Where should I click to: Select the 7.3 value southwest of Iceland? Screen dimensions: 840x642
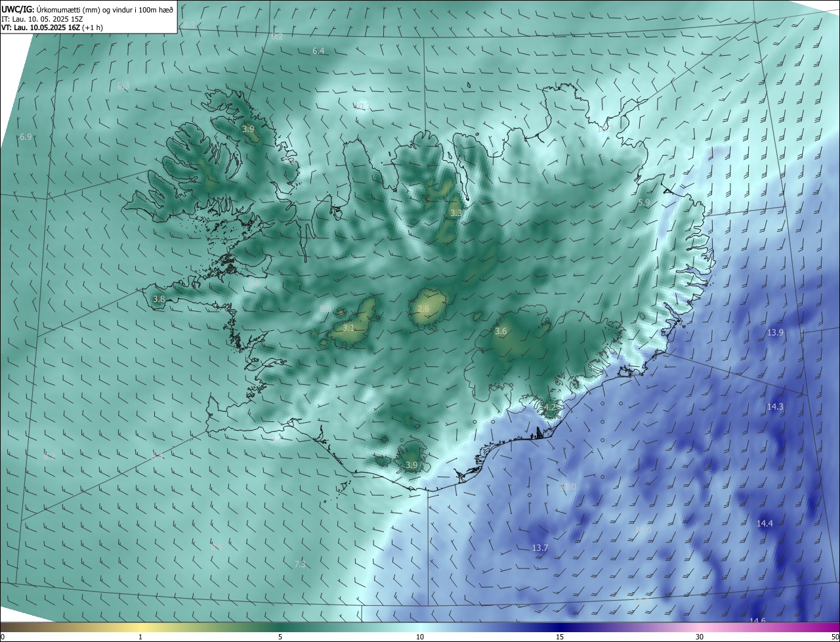(x=300, y=564)
